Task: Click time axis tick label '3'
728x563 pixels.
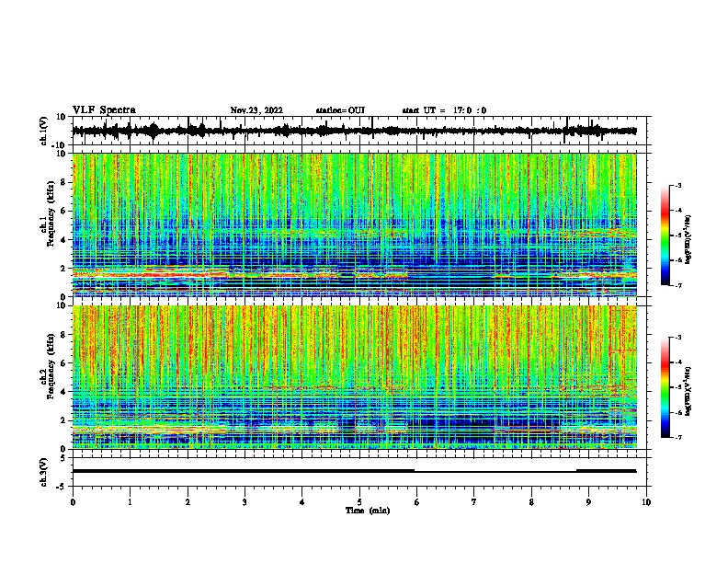Action: tap(245, 502)
